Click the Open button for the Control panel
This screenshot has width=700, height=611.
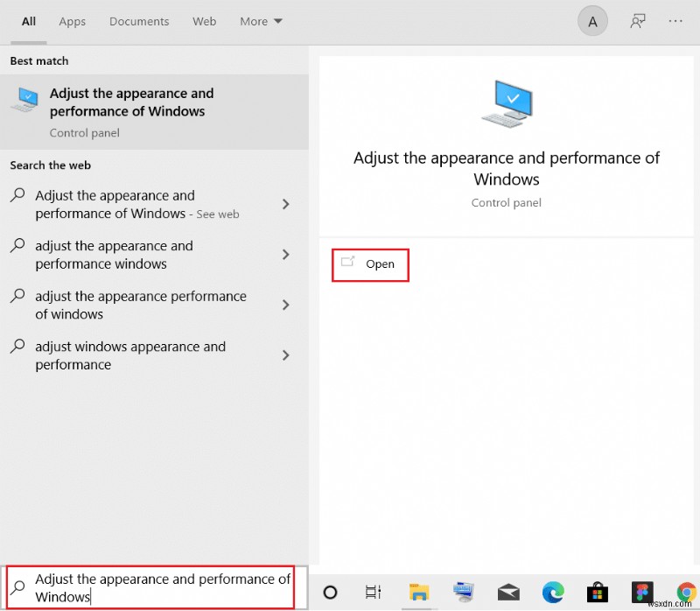coord(370,264)
